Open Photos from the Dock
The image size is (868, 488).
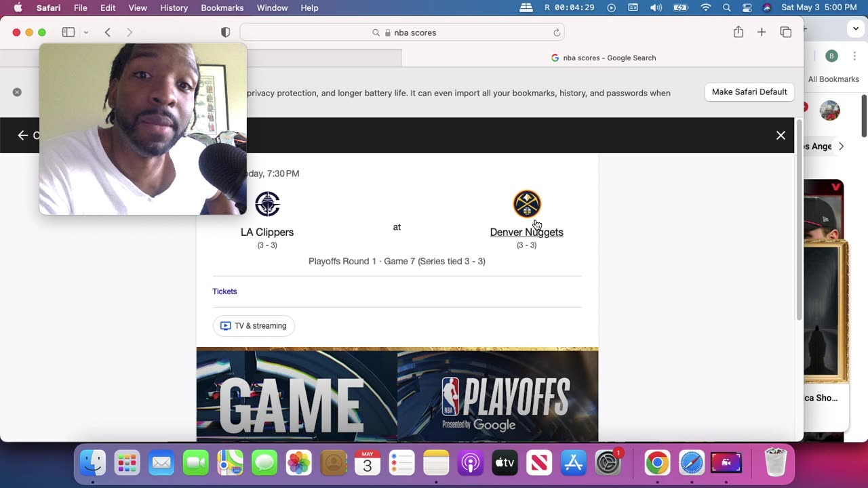(x=299, y=463)
